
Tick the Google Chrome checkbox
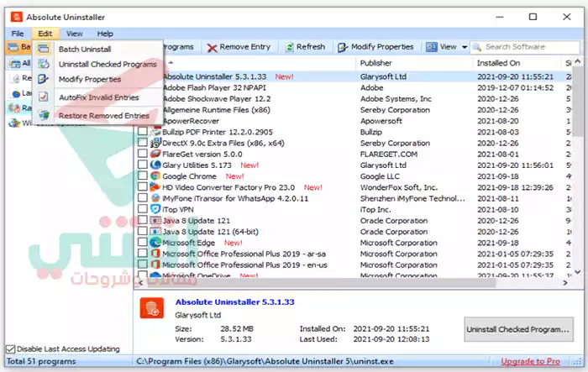coord(143,176)
